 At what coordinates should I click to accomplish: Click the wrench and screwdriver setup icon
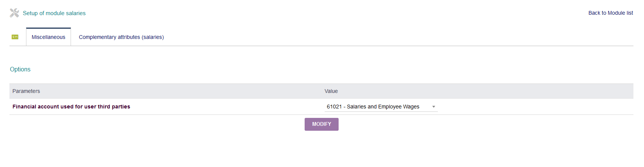click(x=14, y=13)
